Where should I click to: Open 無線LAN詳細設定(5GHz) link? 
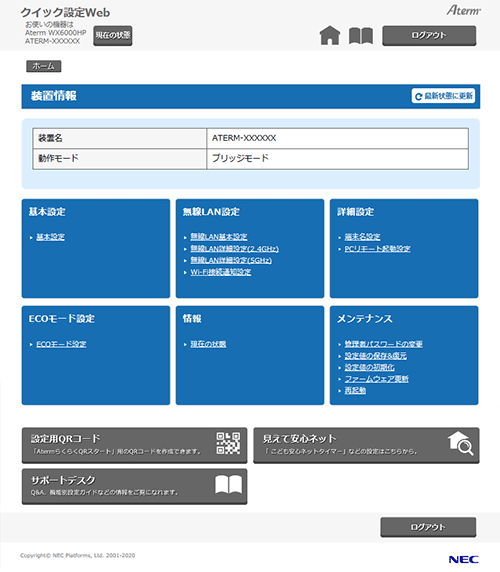click(x=231, y=260)
